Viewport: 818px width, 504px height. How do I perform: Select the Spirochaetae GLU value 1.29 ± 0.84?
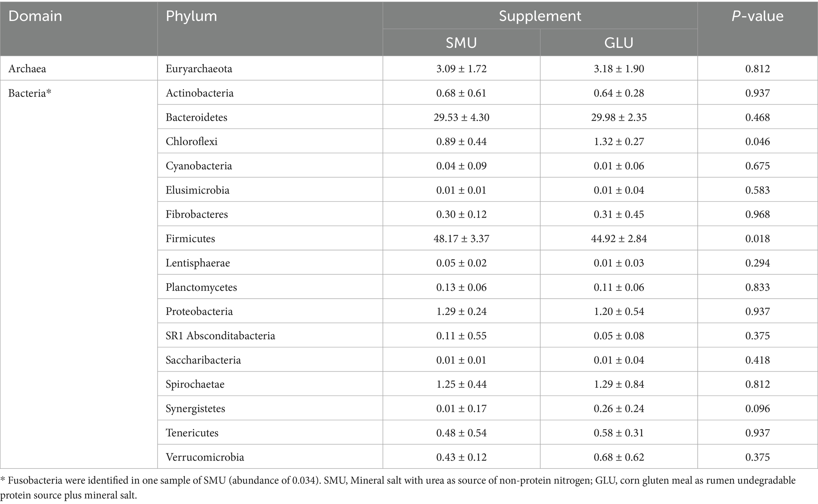[619, 384]
